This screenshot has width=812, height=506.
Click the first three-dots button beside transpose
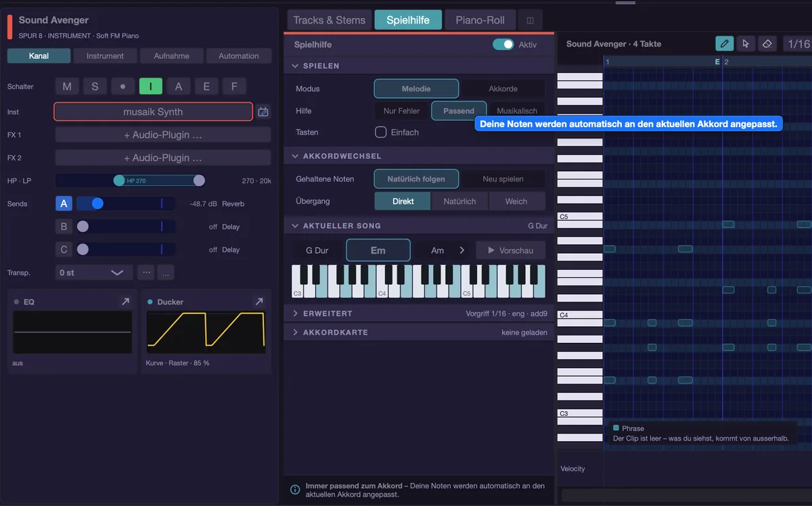click(145, 273)
